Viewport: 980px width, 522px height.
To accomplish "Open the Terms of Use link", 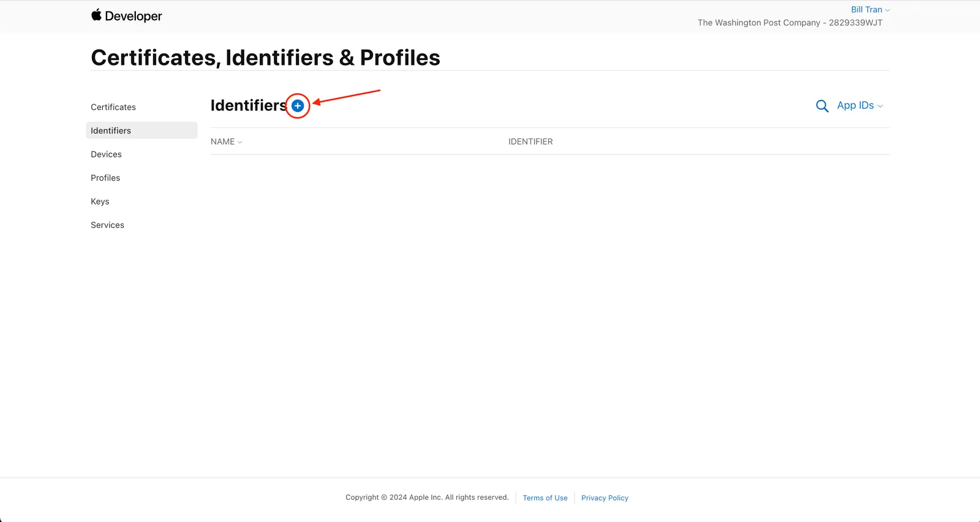I will coord(545,498).
